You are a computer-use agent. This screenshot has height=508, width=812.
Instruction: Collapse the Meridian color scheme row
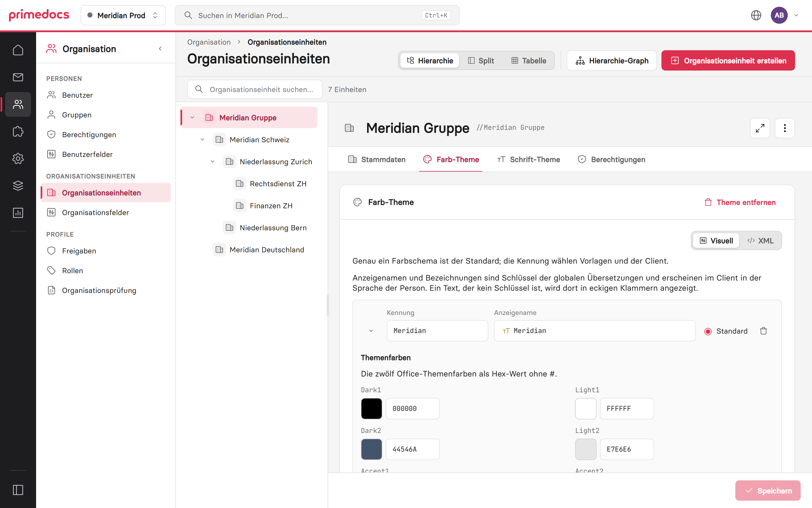tap(371, 331)
